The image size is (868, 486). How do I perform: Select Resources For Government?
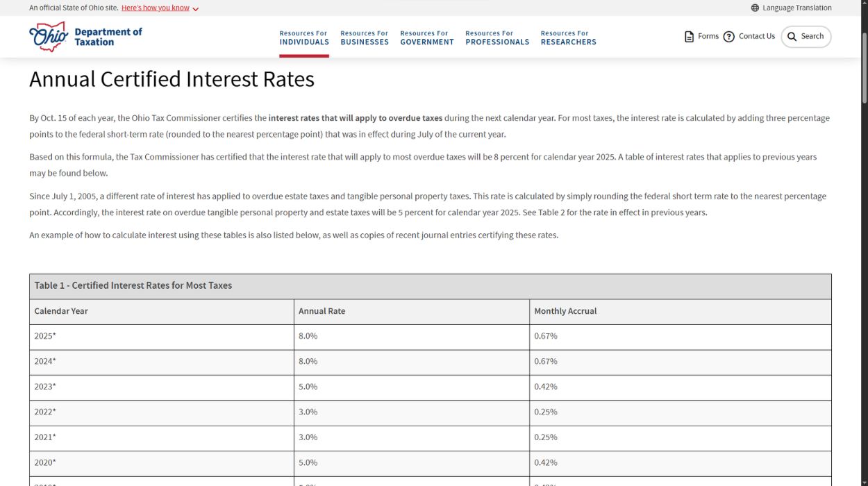tap(426, 37)
